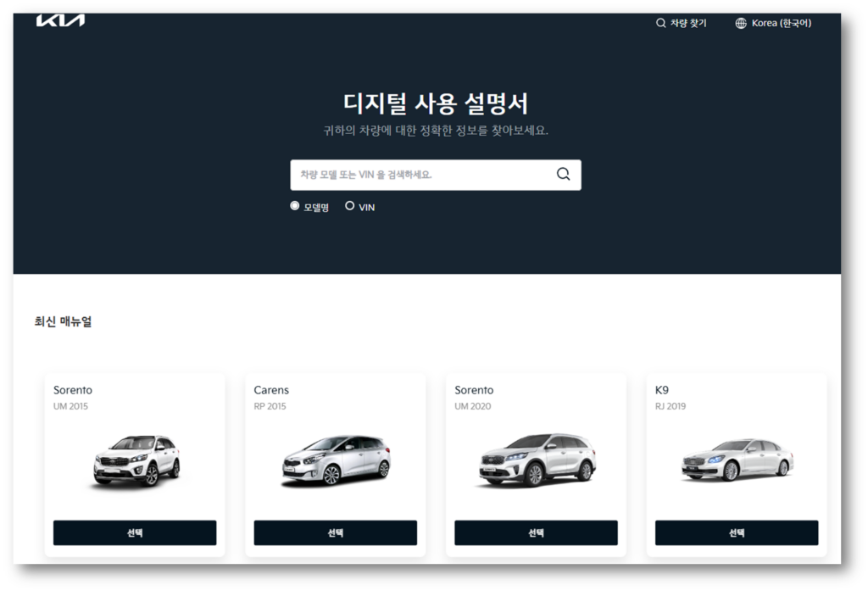This screenshot has width=868, height=591.
Task: Click the globe icon beside Korea
Action: point(741,23)
